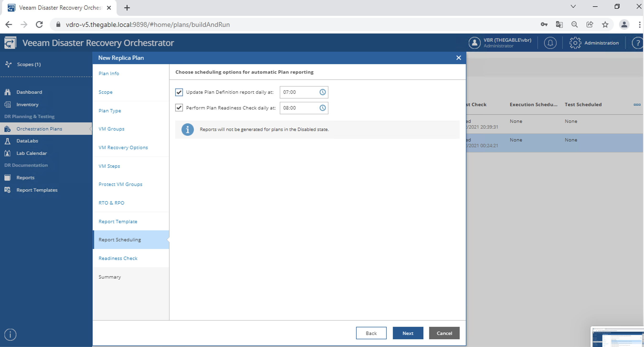The height and width of the screenshot is (347, 644).
Task: Open notifications bell in header
Action: [550, 43]
